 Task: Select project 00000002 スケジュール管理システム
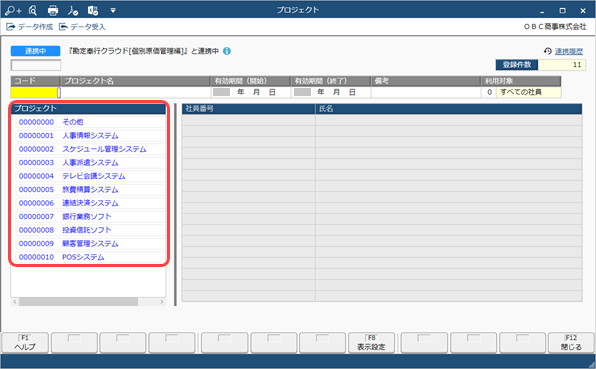[90, 149]
